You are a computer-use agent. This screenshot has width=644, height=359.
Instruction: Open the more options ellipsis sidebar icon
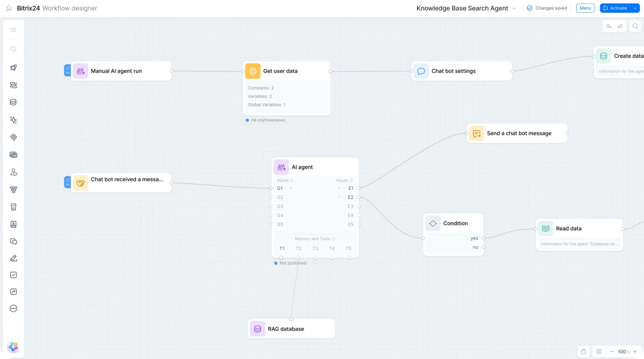(13, 308)
